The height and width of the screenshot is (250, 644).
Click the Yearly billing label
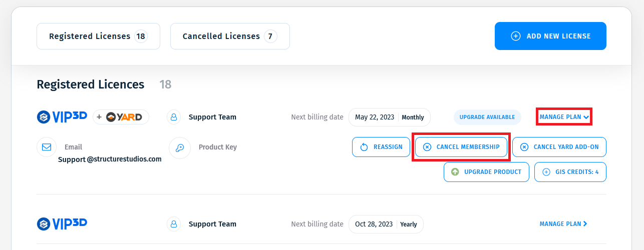[x=409, y=224]
